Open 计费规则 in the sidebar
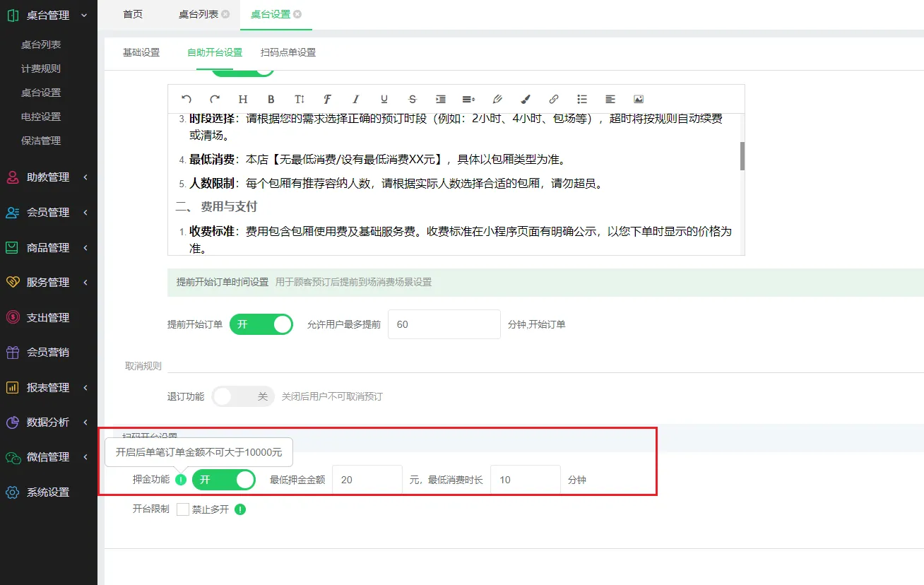The height and width of the screenshot is (585, 924). click(41, 69)
